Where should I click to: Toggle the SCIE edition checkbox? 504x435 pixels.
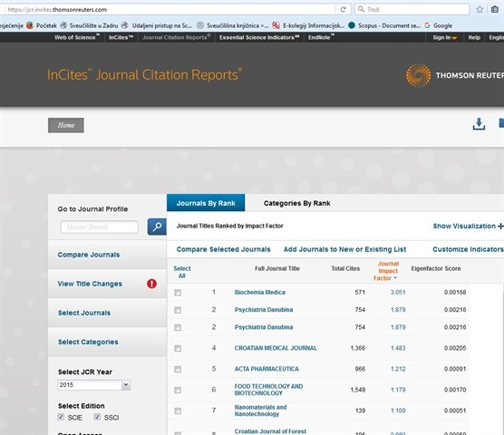61,417
